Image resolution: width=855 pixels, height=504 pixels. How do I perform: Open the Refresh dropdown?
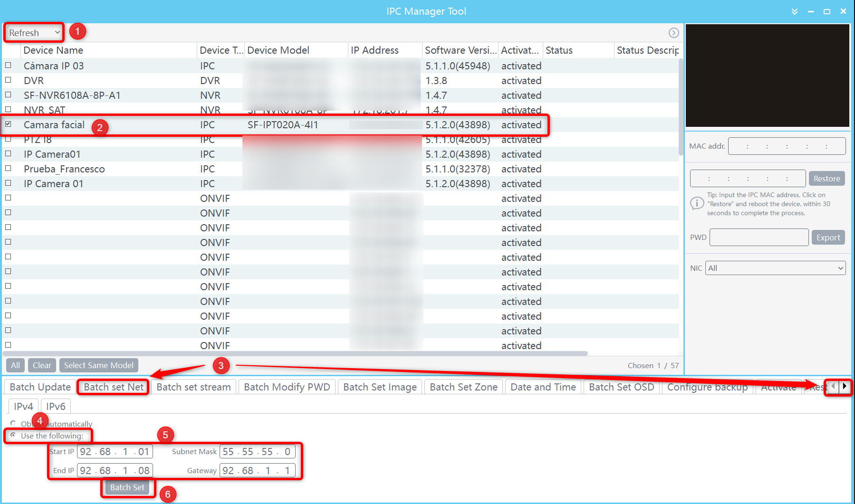pyautogui.click(x=33, y=32)
